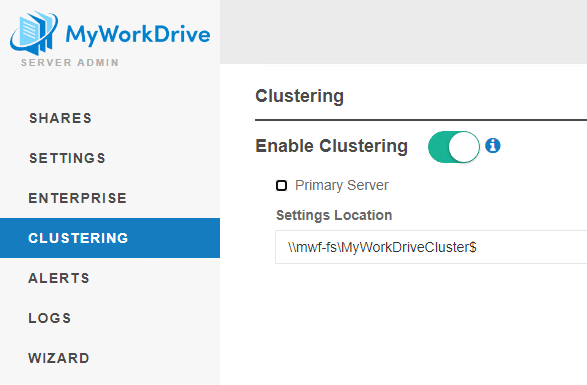View the Logs section
Viewport: 587px width, 385px height.
click(x=50, y=318)
